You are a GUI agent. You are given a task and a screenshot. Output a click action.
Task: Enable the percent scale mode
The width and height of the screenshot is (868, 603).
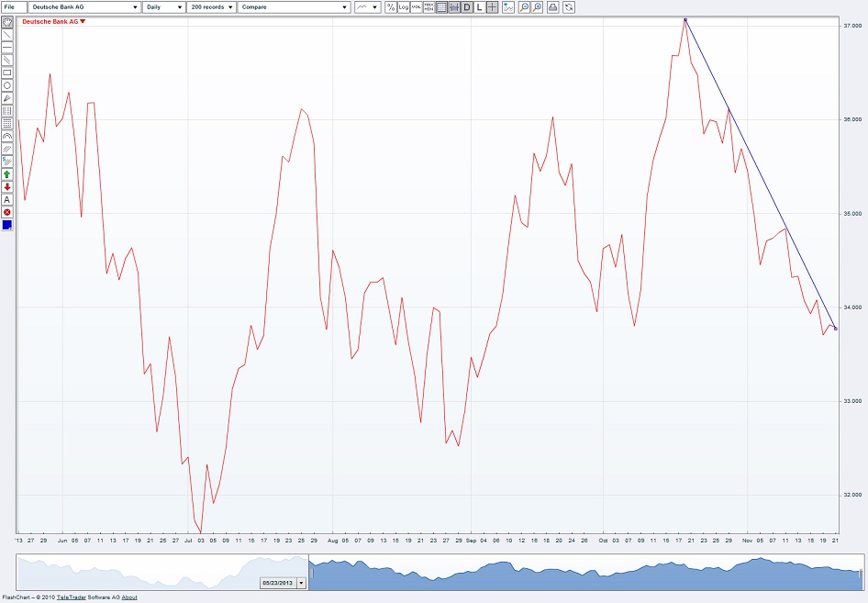pyautogui.click(x=390, y=6)
